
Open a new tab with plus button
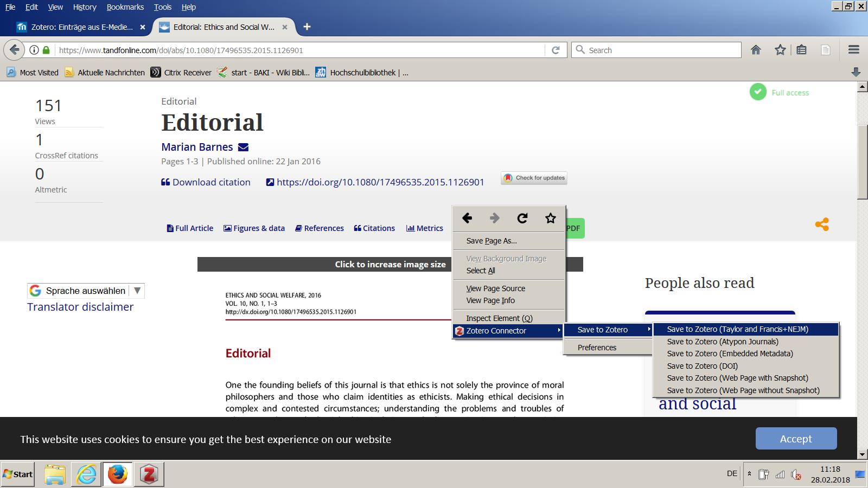click(307, 27)
